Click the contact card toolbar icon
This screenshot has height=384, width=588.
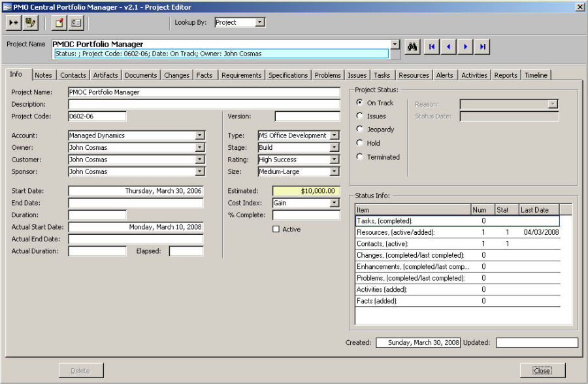tap(76, 23)
